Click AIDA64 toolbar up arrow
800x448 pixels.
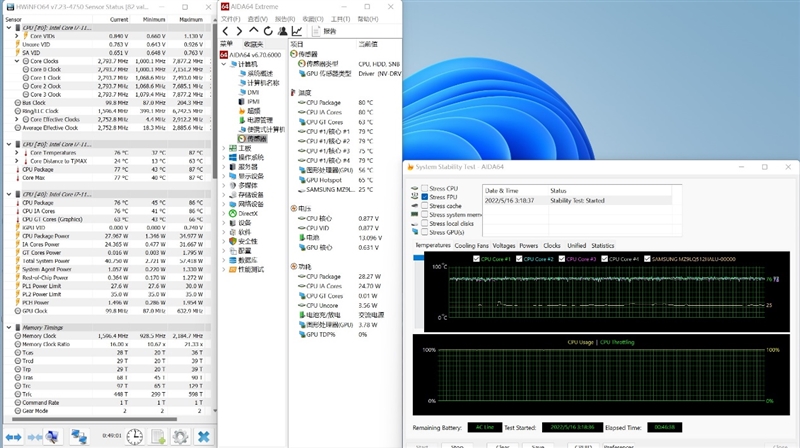[x=254, y=31]
